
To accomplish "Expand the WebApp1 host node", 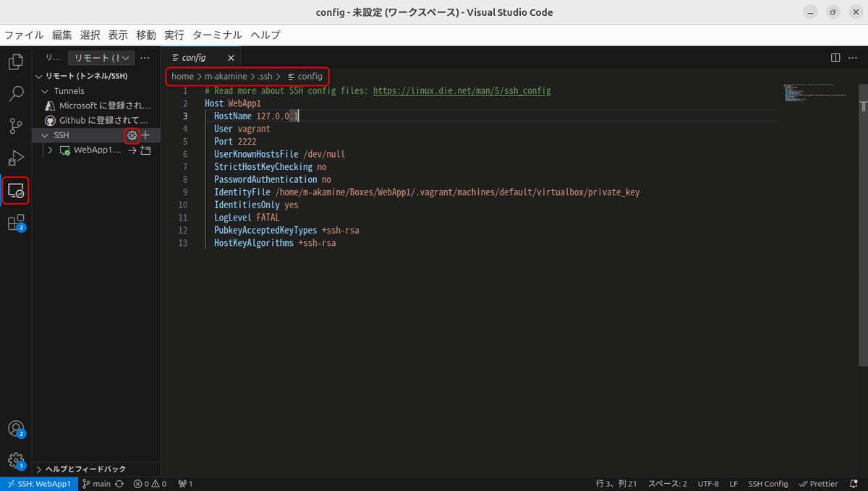I will coord(50,150).
